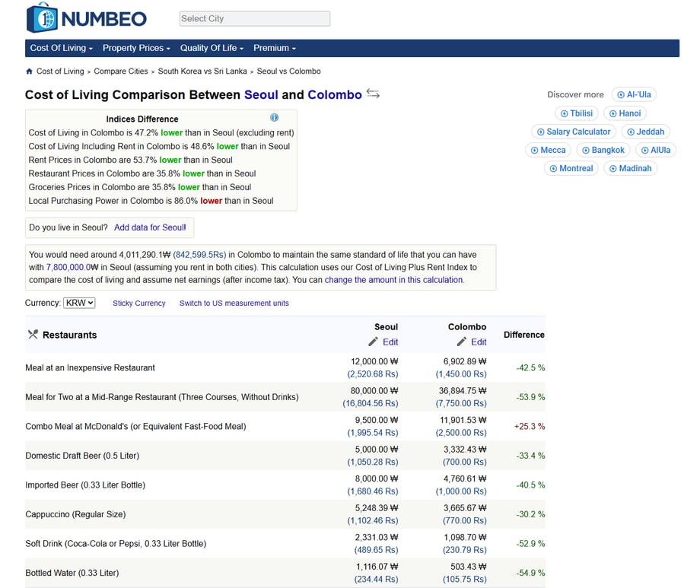The image size is (700, 588).
Task: Click the pencil Edit icon under Seoul
Action: (x=374, y=342)
